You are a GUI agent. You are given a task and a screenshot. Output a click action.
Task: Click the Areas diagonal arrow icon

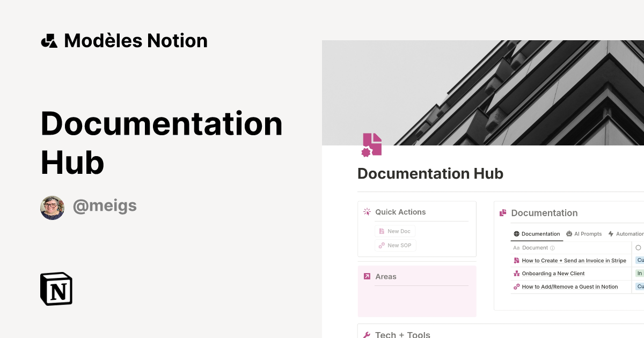pyautogui.click(x=368, y=276)
